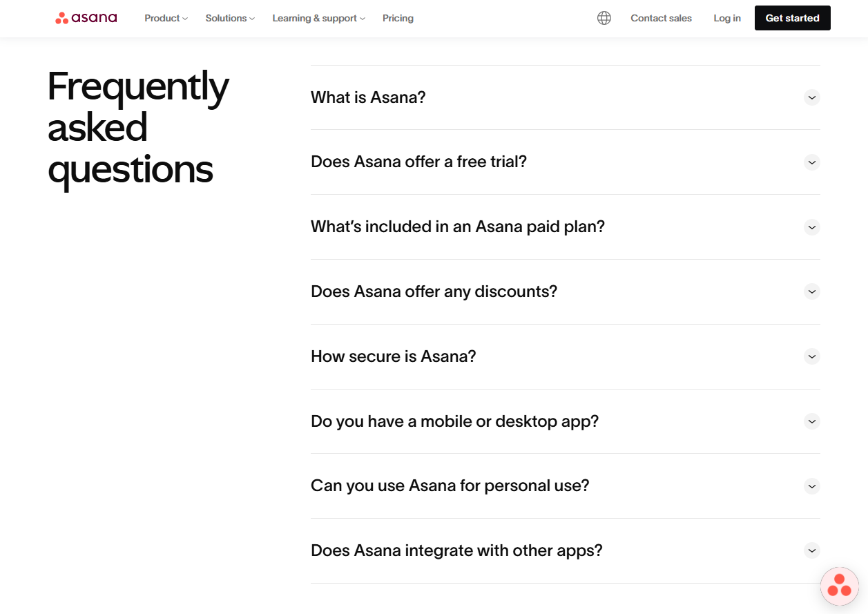Open the Learning & support dropdown
This screenshot has height=614, width=868.
coord(318,18)
